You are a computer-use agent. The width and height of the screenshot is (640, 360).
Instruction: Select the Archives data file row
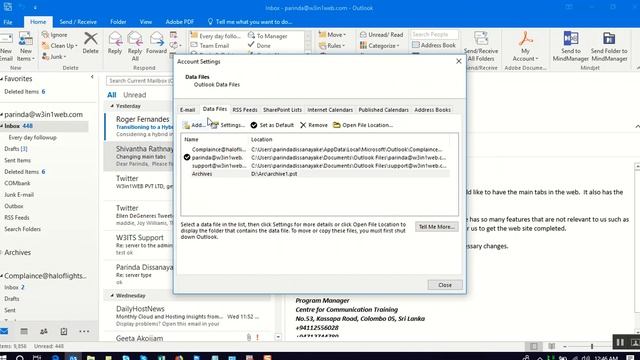click(x=316, y=174)
